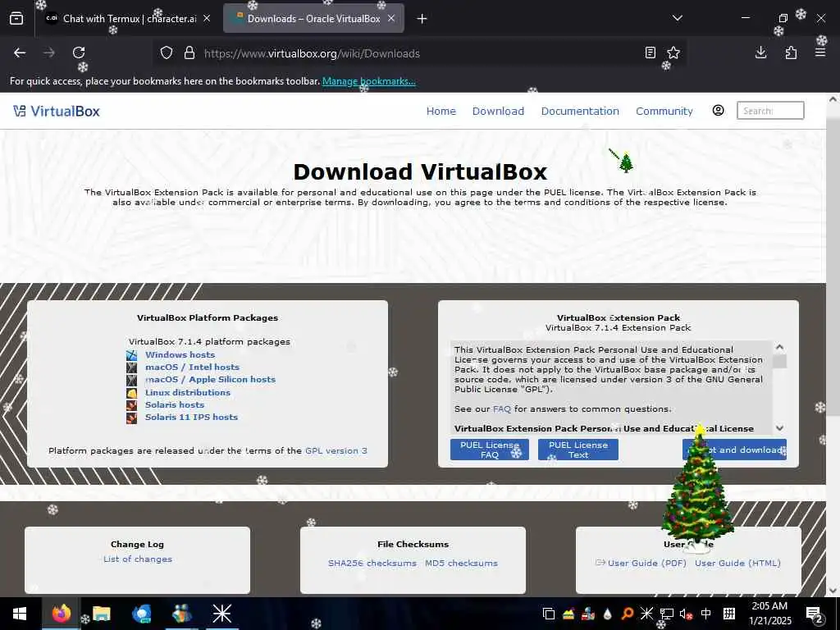Toggle reader view icon in address bar
This screenshot has height=630, width=840.
650,52
